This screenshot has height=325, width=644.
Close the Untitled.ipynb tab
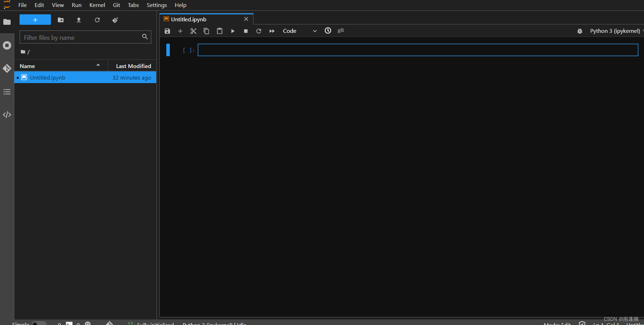pos(246,19)
